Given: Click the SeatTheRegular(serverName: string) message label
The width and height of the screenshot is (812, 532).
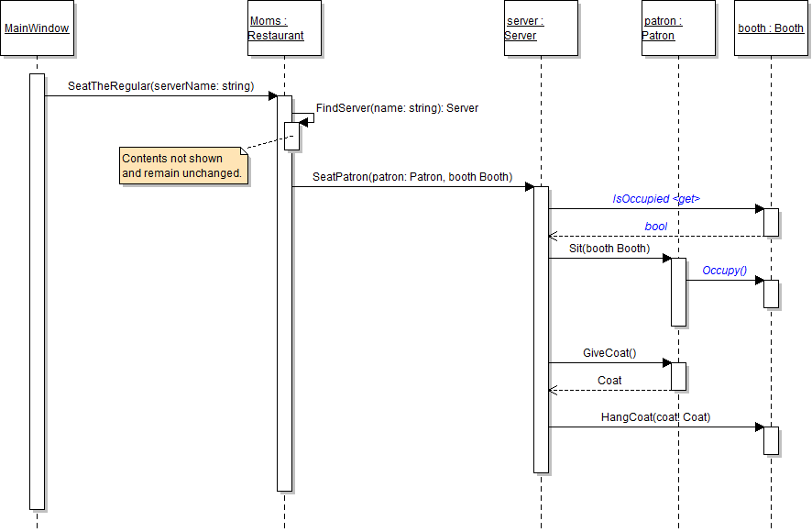Looking at the screenshot, I should pyautogui.click(x=160, y=86).
